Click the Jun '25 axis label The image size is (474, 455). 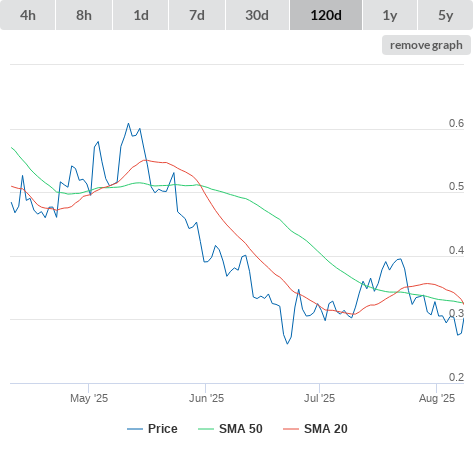206,398
